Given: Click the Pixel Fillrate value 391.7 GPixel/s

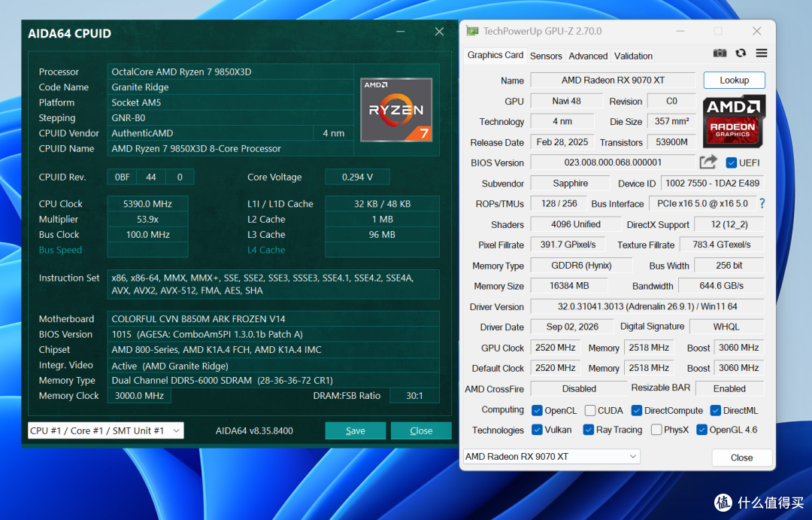Looking at the screenshot, I should point(568,244).
